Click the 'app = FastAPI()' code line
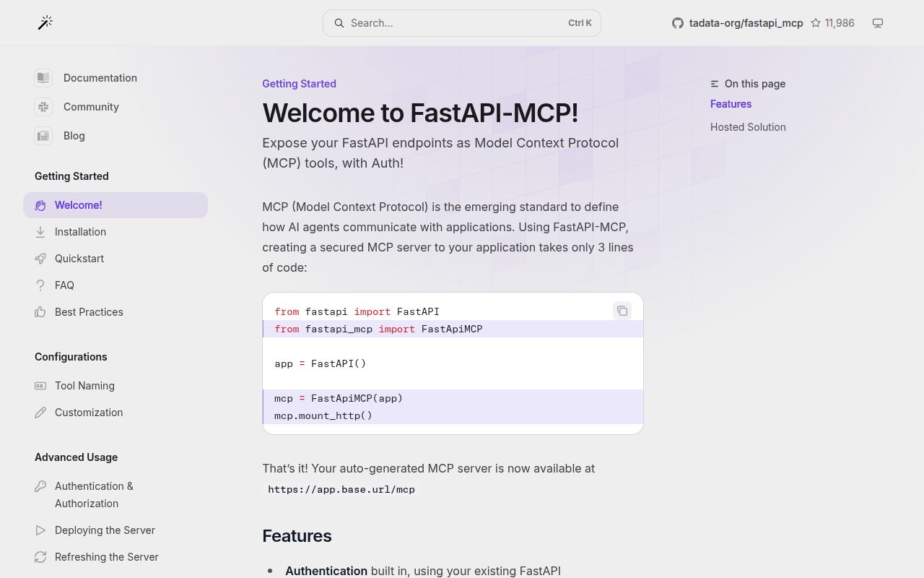Viewport: 924px width, 578px height. (321, 363)
